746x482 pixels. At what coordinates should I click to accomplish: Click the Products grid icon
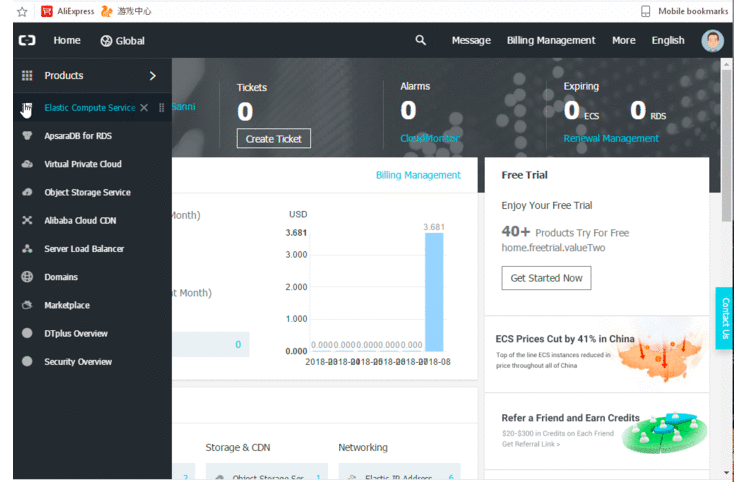27,75
